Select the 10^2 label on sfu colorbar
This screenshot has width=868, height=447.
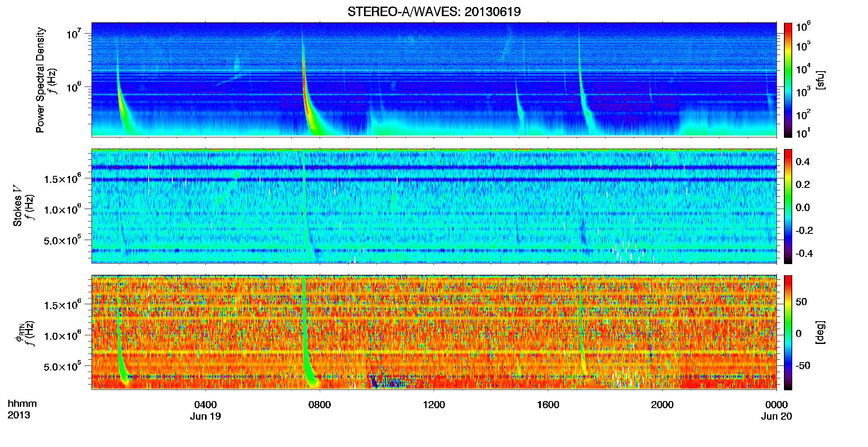click(803, 115)
